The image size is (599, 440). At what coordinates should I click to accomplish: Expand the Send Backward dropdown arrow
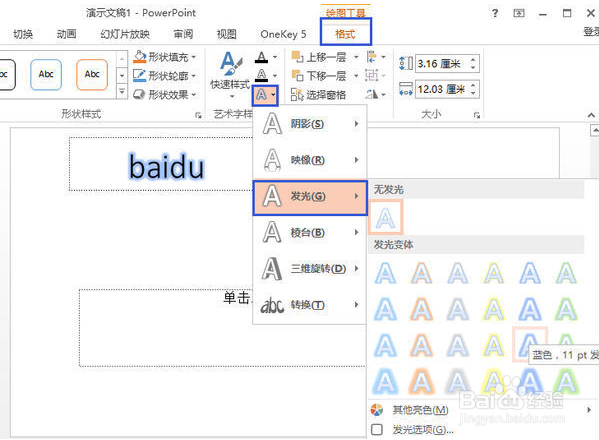point(356,76)
